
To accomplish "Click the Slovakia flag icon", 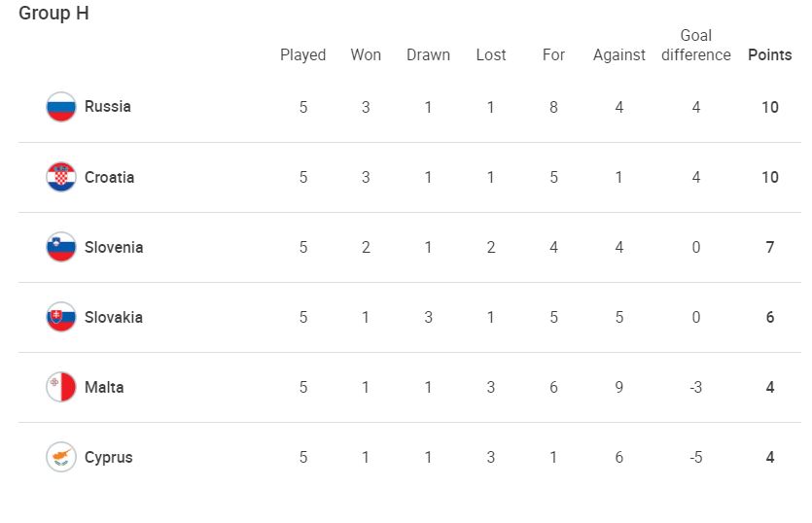I will 61,317.
